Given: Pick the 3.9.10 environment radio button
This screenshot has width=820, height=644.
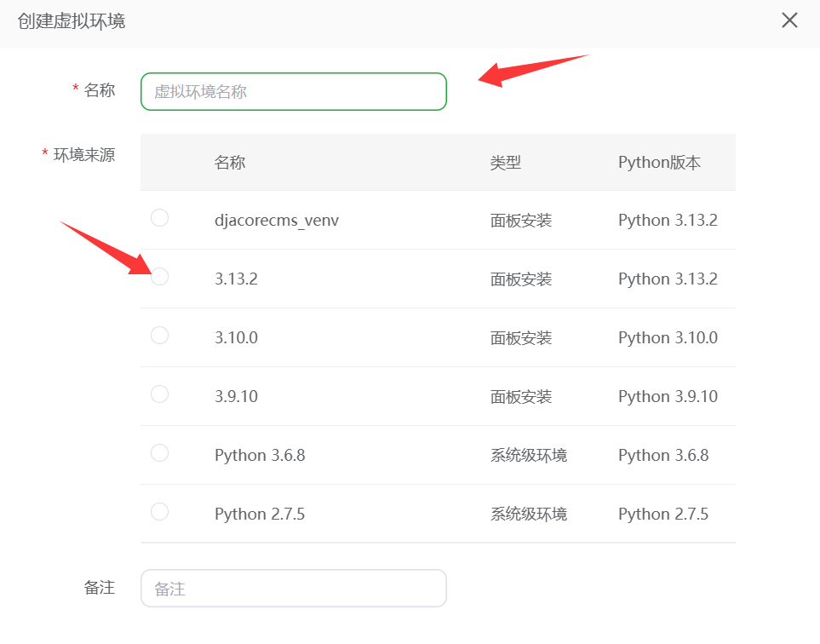Looking at the screenshot, I should [x=159, y=394].
